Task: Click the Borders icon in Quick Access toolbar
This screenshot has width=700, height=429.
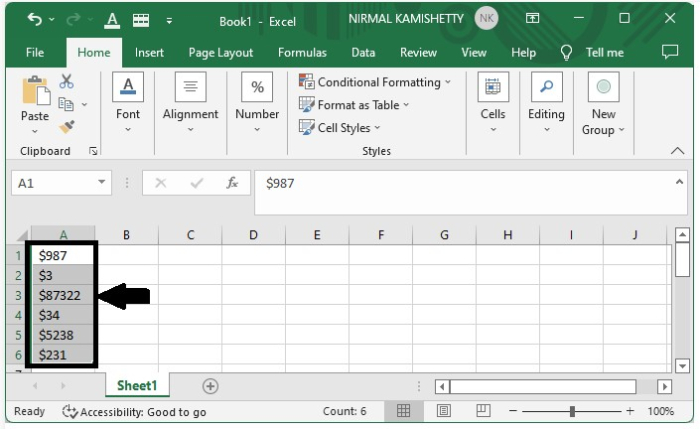Action: point(141,20)
